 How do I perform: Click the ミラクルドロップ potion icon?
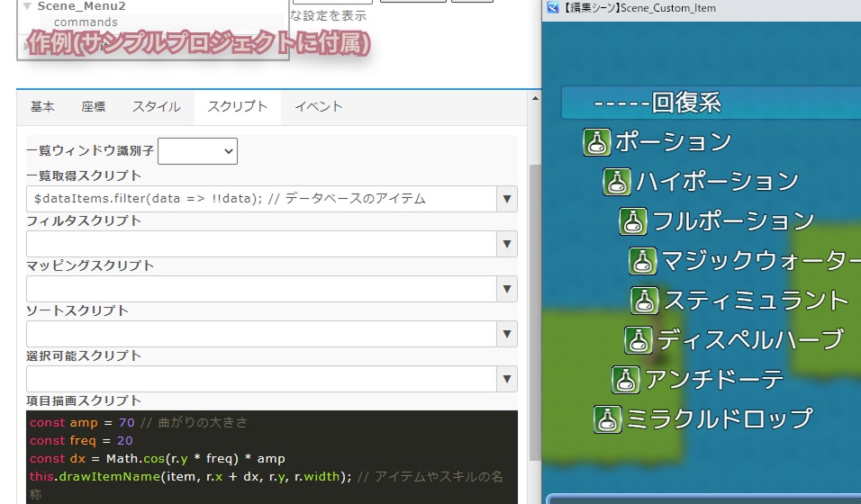pos(607,418)
